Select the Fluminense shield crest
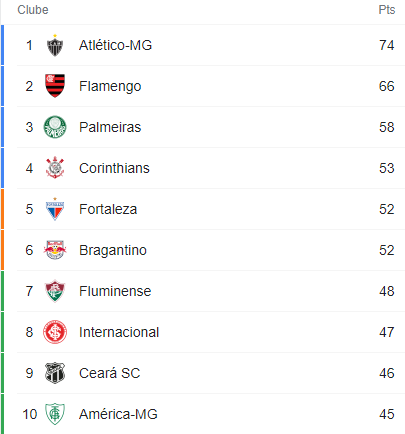Image resolution: width=405 pixels, height=434 pixels. coord(55,291)
